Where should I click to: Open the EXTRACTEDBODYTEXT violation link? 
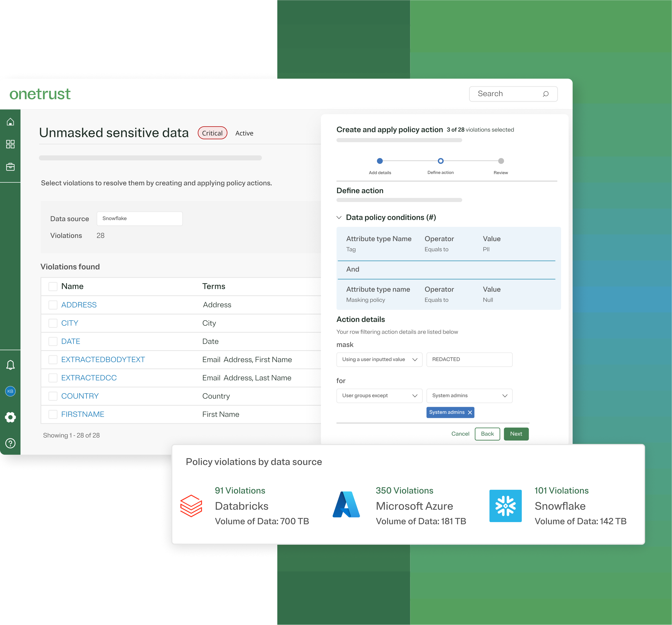(x=103, y=360)
